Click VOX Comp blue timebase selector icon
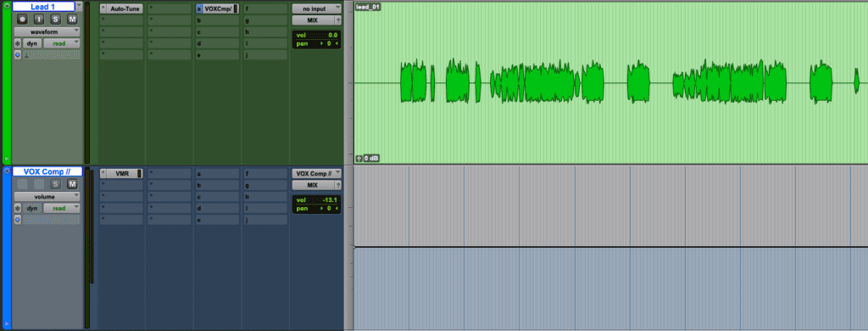The image size is (868, 331). [18, 220]
